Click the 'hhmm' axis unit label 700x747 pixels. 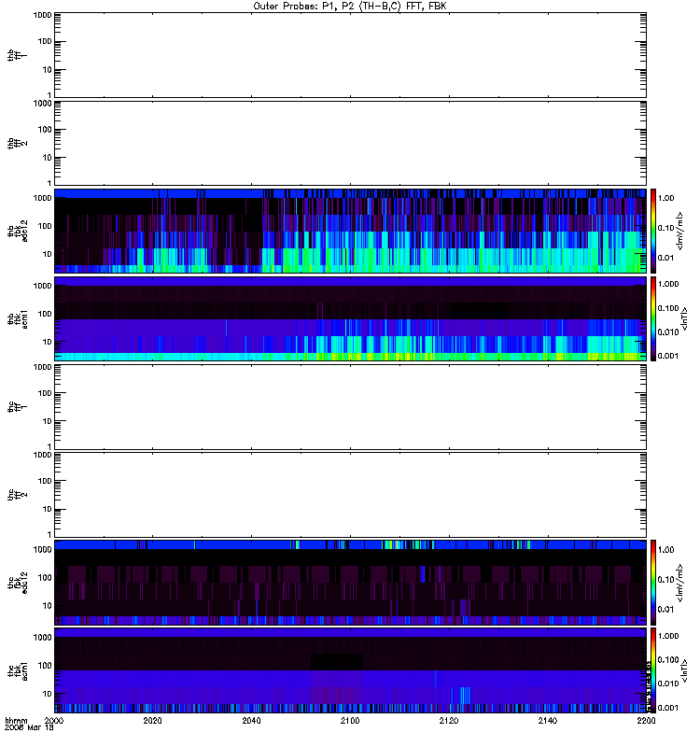tap(16, 720)
